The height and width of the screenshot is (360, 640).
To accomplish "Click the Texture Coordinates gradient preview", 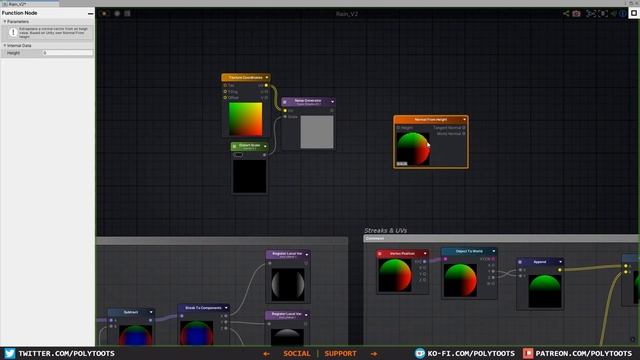I will click(245, 119).
